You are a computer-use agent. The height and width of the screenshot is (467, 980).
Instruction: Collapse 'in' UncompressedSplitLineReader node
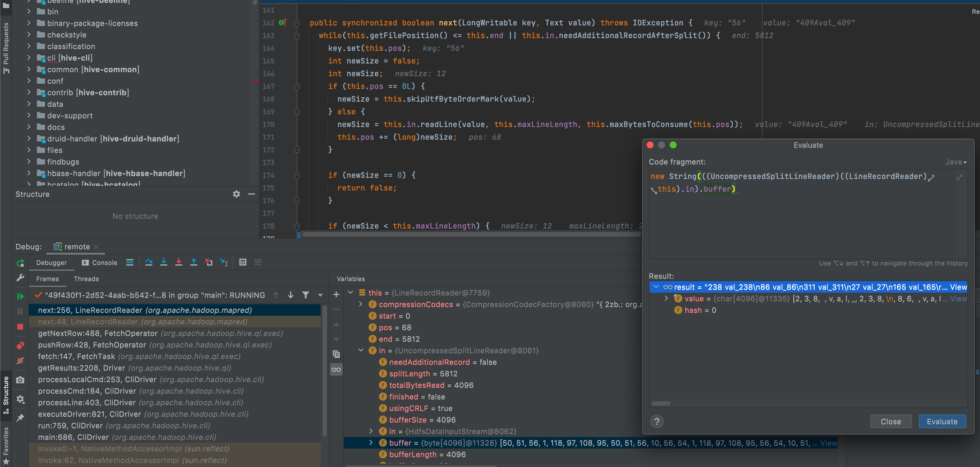click(x=361, y=350)
